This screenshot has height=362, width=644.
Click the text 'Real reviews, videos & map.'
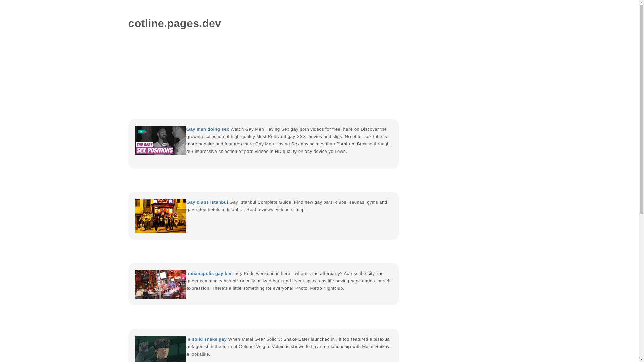pos(276,210)
